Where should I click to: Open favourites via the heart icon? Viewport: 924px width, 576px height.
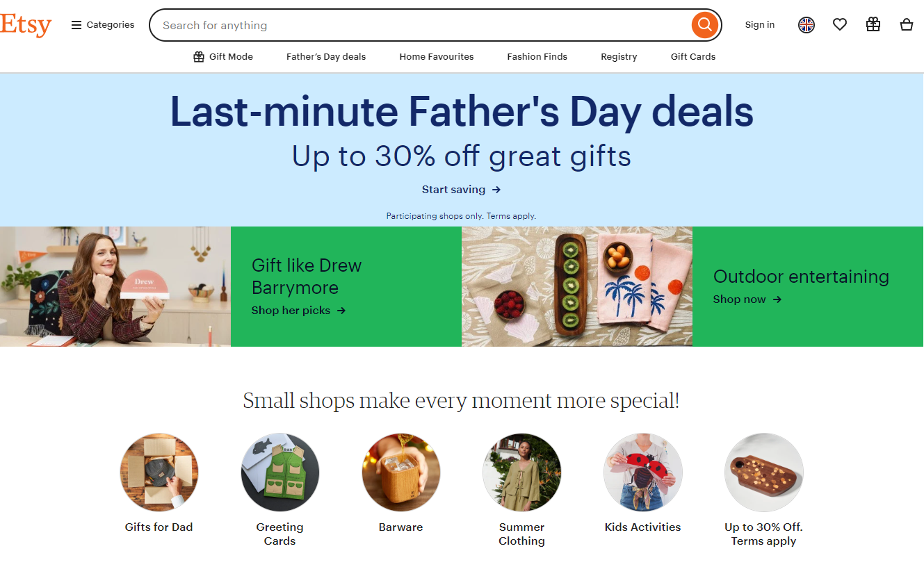click(840, 25)
